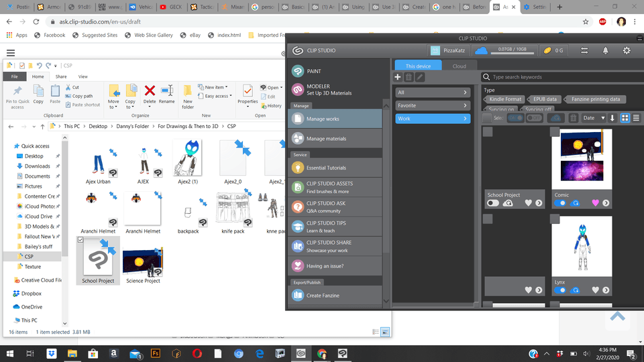The image size is (644, 362).
Task: Open the View ribbon tab
Action: 83,77
